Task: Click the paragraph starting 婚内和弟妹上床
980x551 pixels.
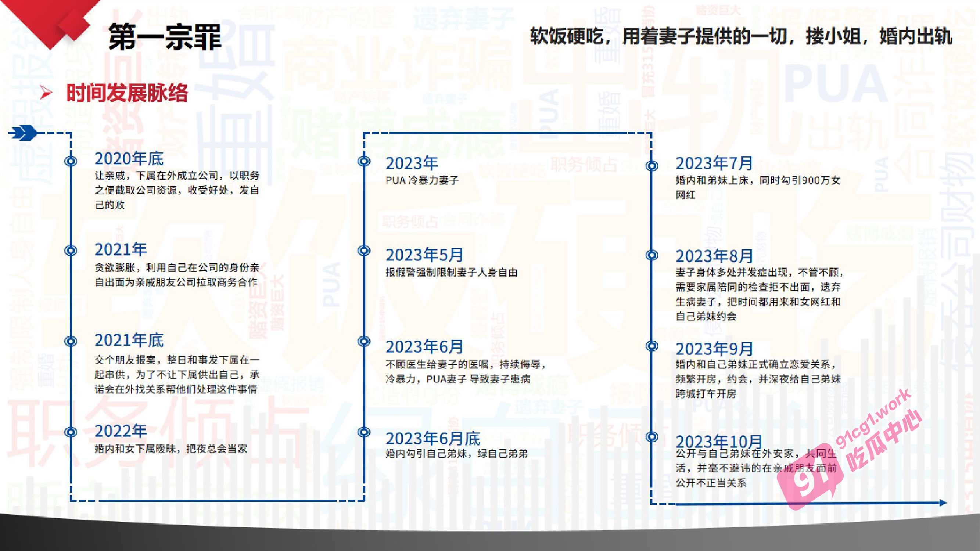Action: click(x=758, y=187)
